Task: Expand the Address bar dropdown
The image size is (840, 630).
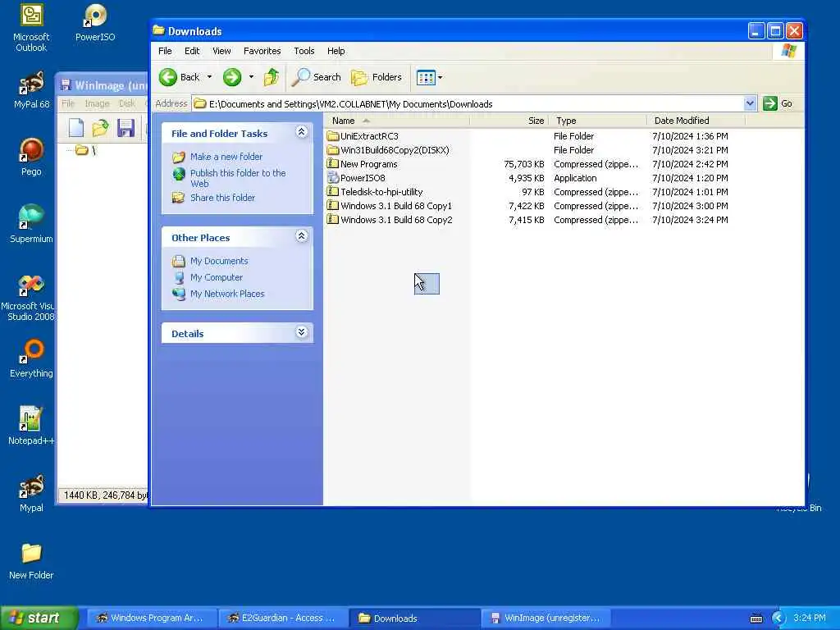Action: point(750,103)
